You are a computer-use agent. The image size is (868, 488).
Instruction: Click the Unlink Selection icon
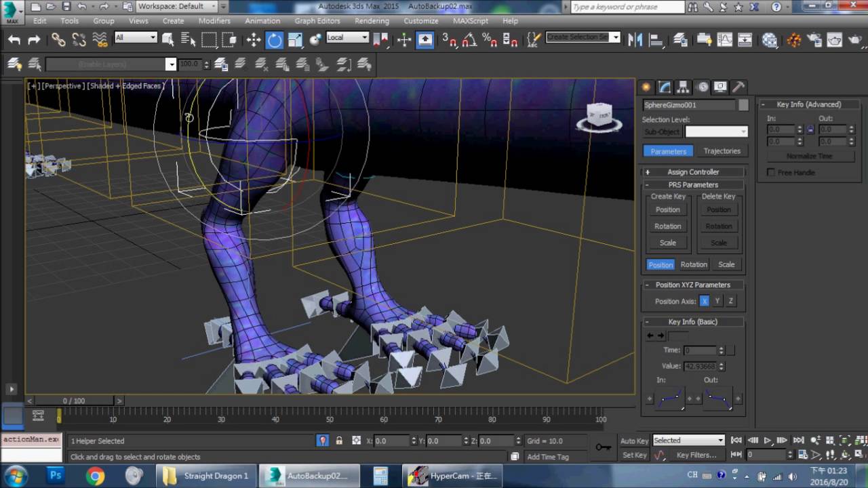click(79, 40)
